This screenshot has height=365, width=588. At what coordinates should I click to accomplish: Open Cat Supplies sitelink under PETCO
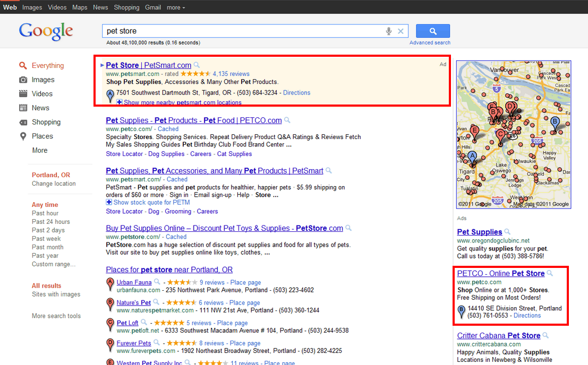tap(234, 154)
